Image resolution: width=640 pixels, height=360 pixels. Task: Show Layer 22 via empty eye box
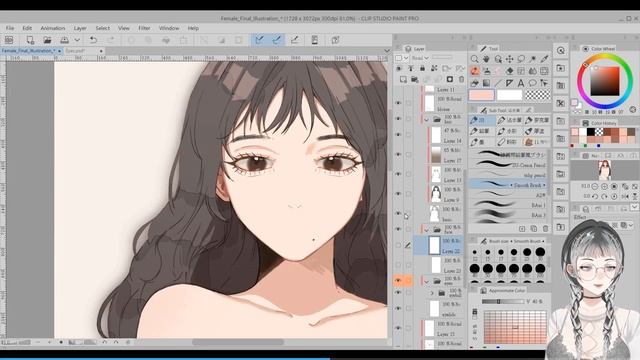click(x=398, y=245)
